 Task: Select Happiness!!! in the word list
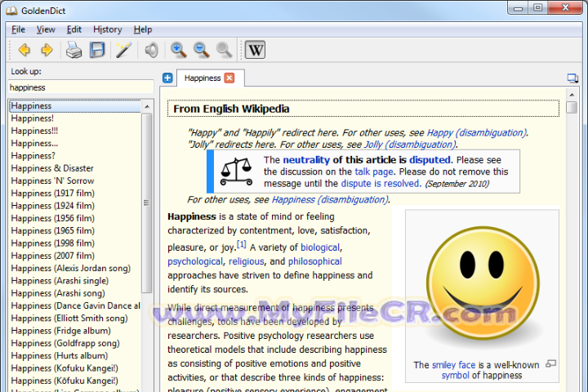(x=75, y=131)
